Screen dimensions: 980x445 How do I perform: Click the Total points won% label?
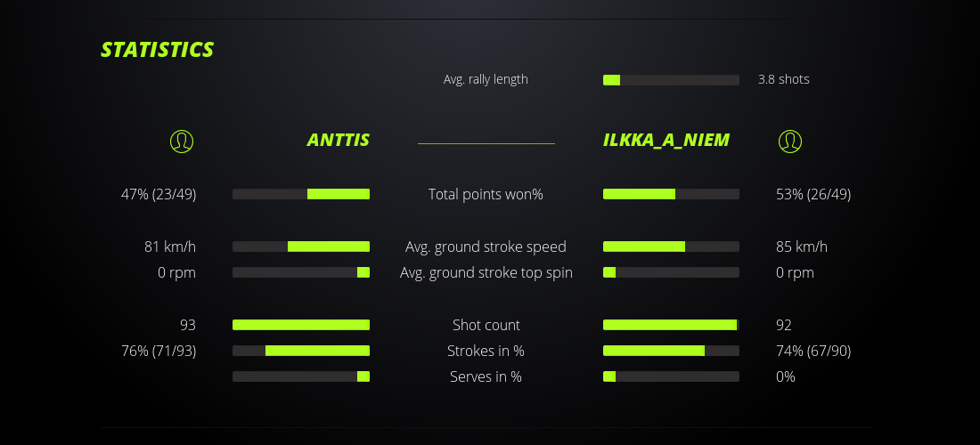(x=486, y=194)
